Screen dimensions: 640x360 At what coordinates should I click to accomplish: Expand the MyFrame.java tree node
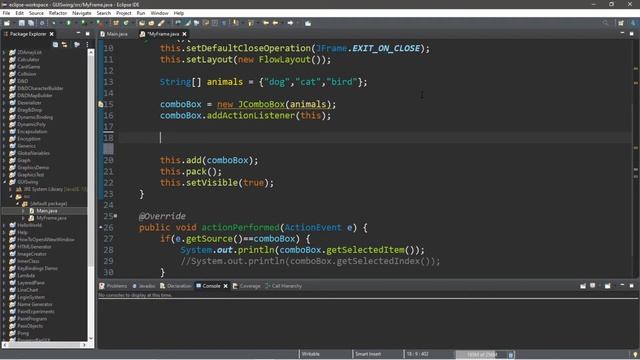coord(24,218)
